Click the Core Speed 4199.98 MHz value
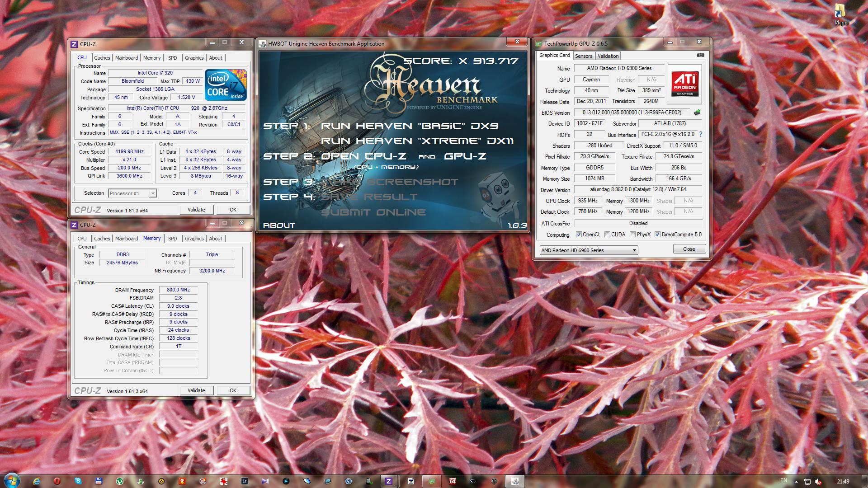This screenshot has width=868, height=488. 130,152
